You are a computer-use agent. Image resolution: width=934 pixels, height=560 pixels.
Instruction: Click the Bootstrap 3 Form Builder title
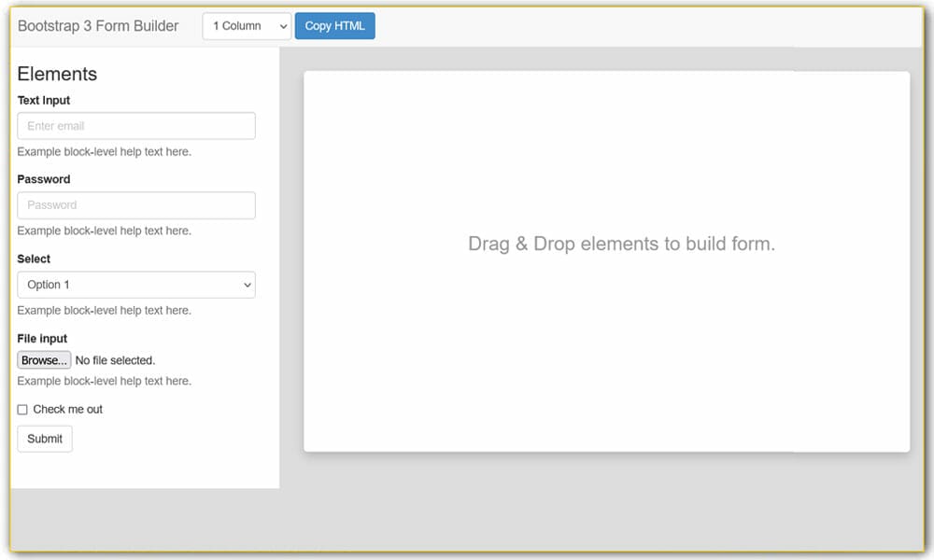coord(98,26)
